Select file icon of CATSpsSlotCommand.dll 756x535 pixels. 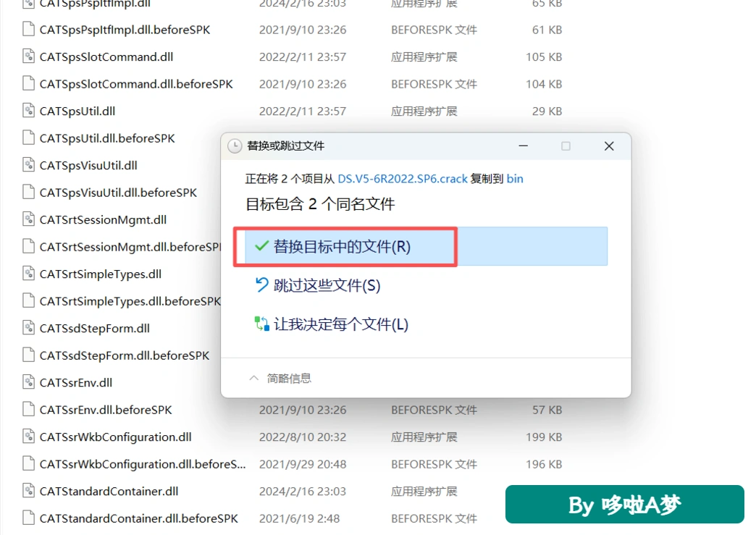coord(29,56)
